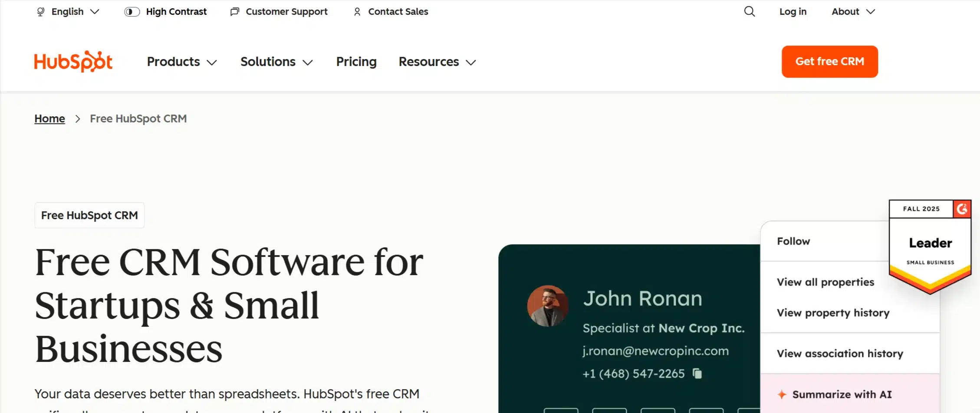The image size is (980, 413).
Task: Select View association history
Action: pos(840,354)
